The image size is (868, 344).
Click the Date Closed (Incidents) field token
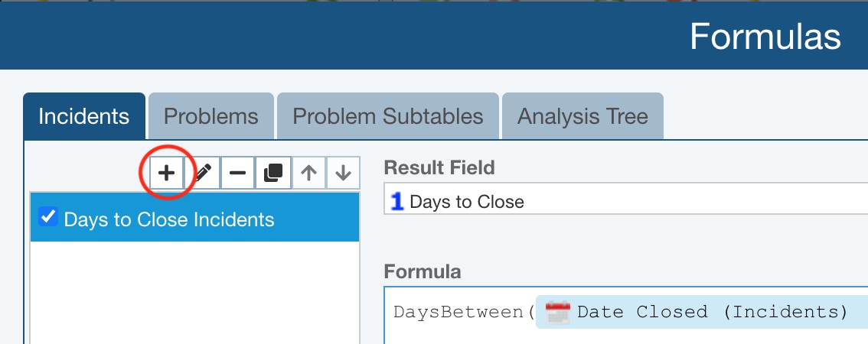712,312
